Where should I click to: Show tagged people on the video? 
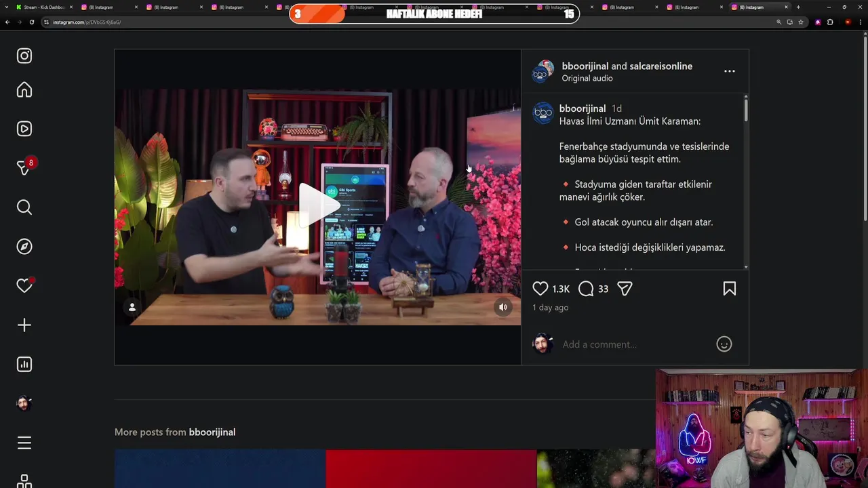click(x=132, y=307)
